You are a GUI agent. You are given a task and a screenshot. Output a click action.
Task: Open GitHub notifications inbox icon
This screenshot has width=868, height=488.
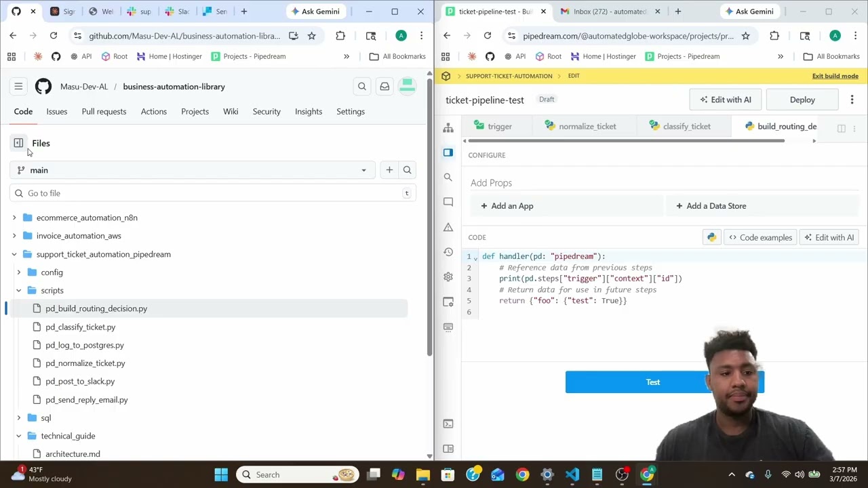click(384, 87)
